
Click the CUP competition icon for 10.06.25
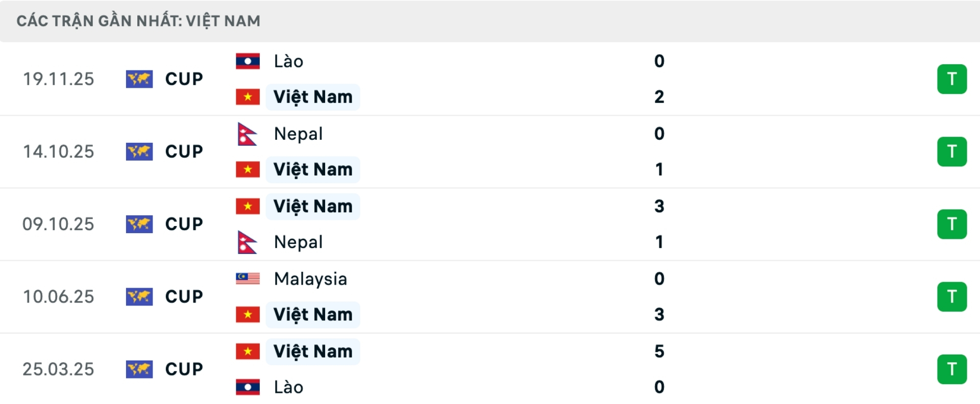[139, 296]
